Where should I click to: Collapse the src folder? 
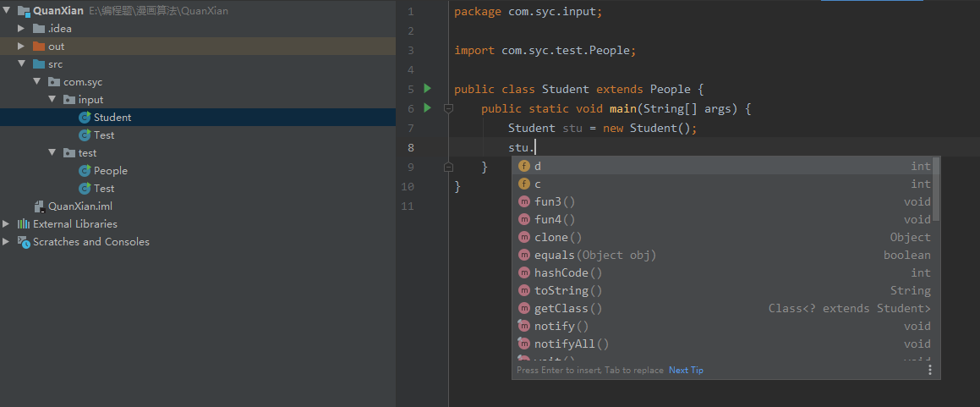(x=21, y=64)
